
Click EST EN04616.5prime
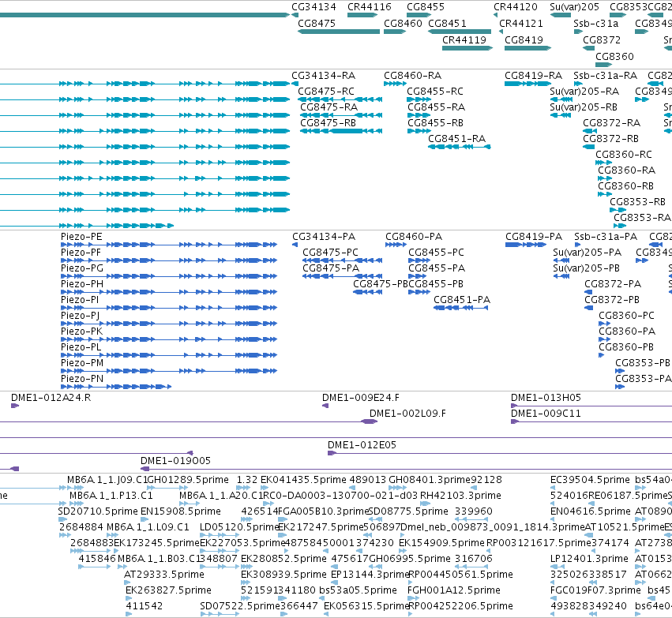click(591, 511)
